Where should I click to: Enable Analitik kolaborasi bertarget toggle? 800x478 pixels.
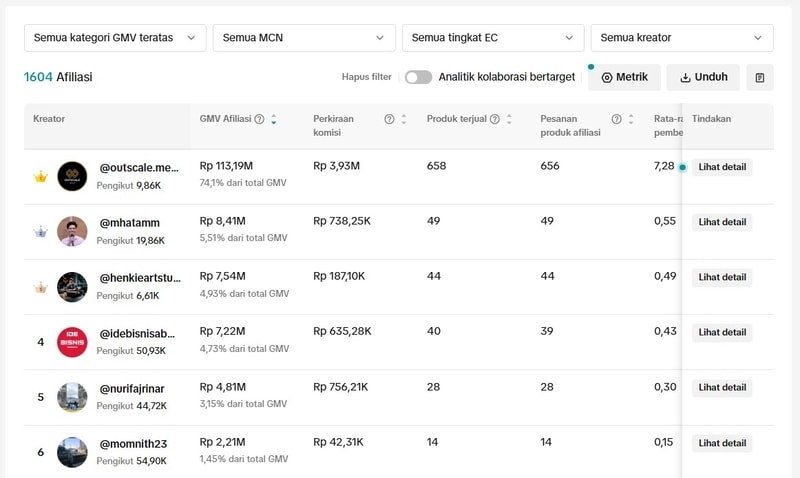(418, 77)
